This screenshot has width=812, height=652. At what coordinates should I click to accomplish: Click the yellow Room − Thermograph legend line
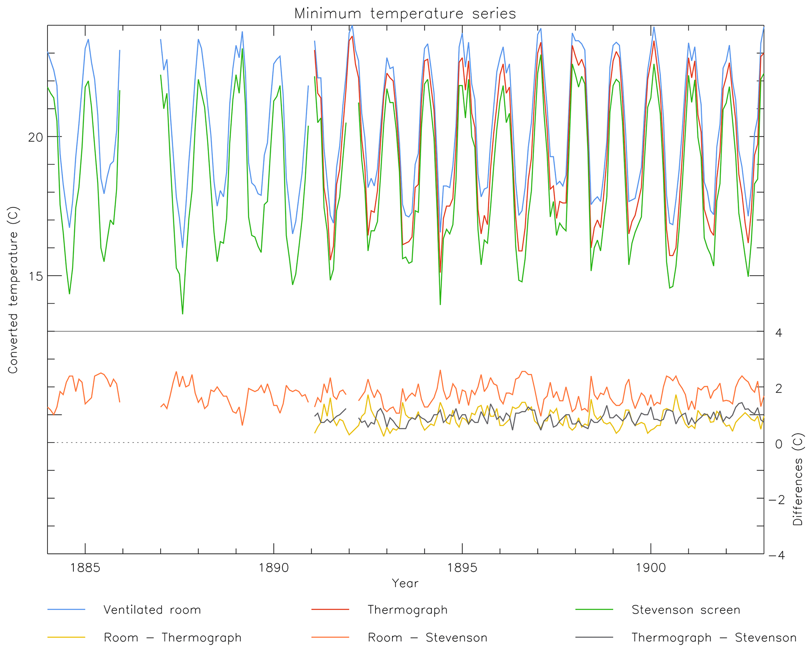(66, 637)
